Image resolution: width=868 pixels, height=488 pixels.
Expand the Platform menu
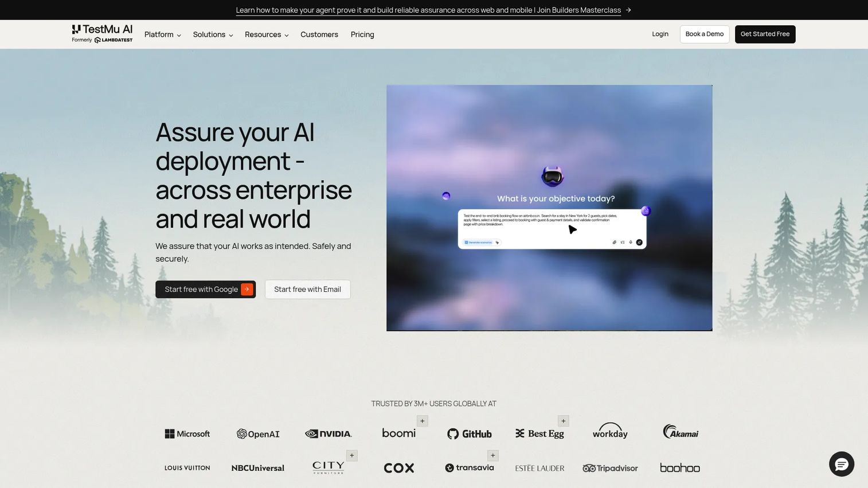163,34
